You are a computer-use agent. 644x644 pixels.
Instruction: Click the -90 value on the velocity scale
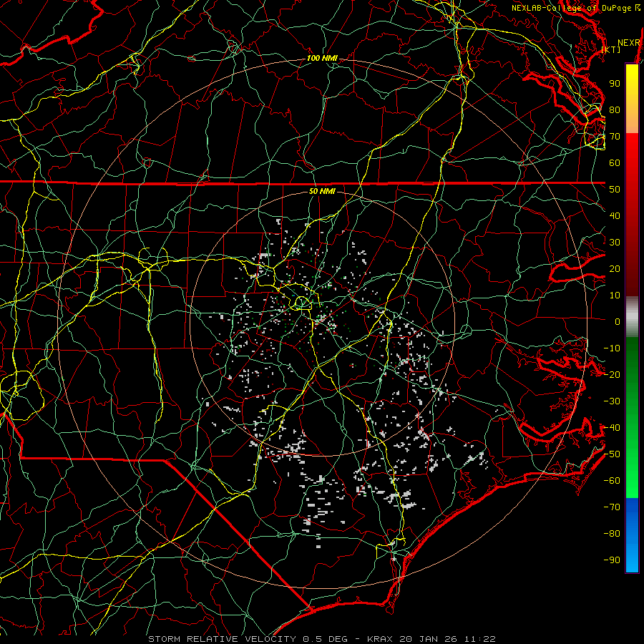pos(612,560)
